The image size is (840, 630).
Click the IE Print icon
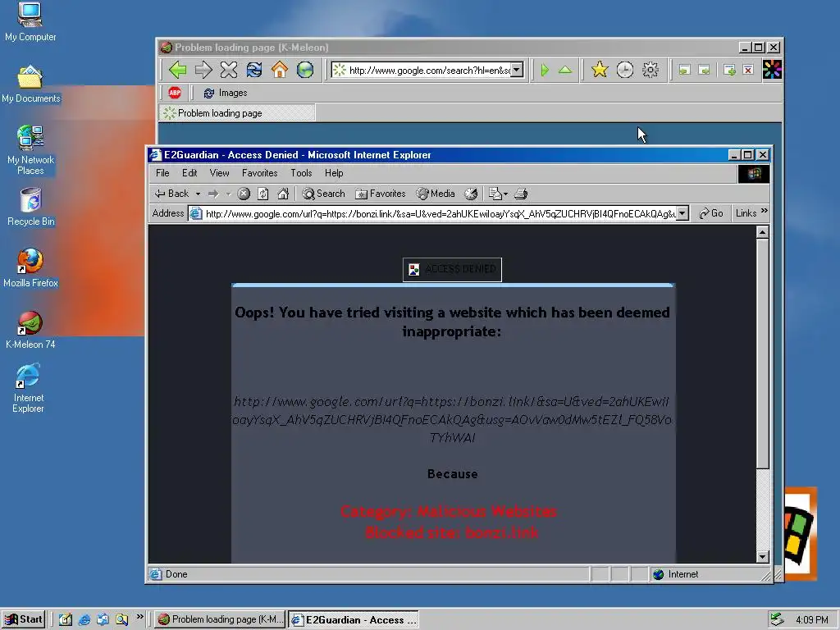pyautogui.click(x=521, y=194)
